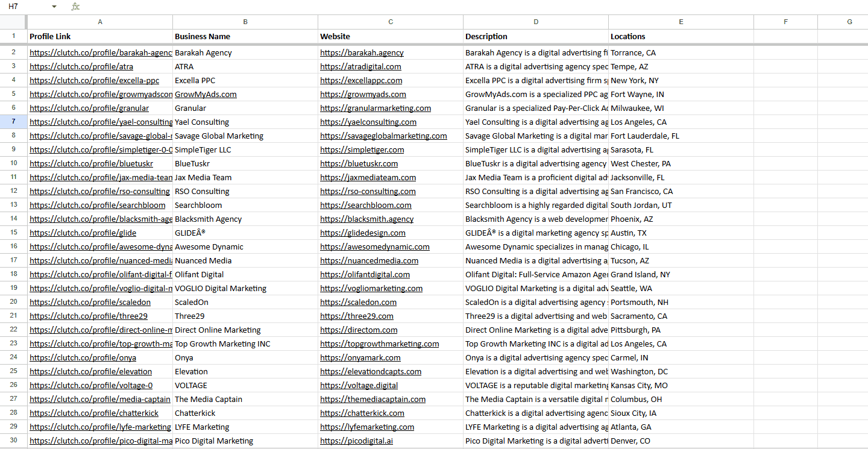Open the voltage.digital website link
868x449 pixels.
359,386
